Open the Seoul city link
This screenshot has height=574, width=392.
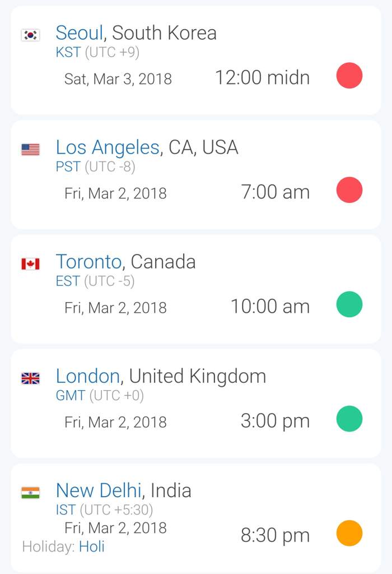coord(80,33)
